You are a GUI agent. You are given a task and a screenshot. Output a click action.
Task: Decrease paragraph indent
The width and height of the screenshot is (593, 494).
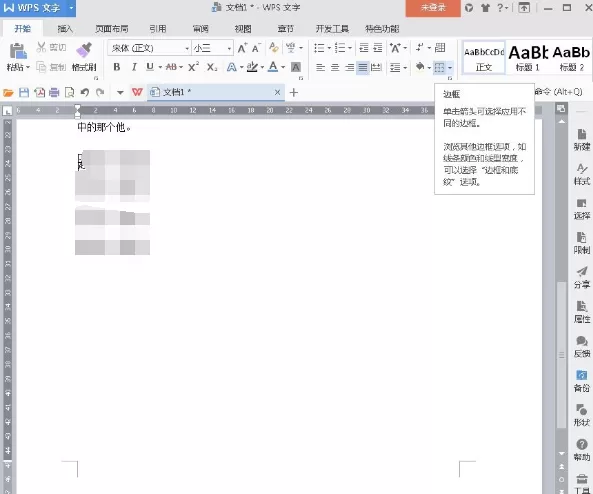point(363,48)
